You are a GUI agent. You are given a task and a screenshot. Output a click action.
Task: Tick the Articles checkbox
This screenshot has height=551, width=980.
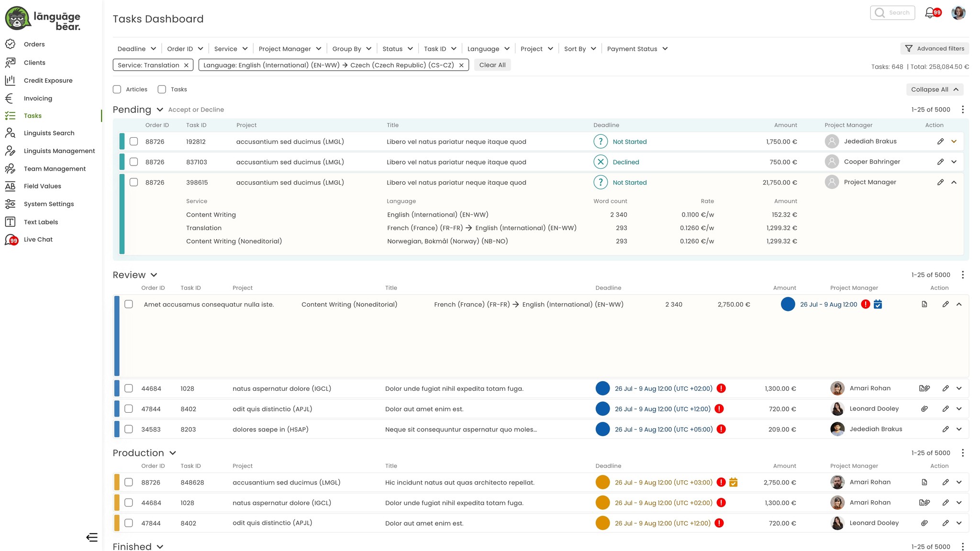click(x=117, y=89)
